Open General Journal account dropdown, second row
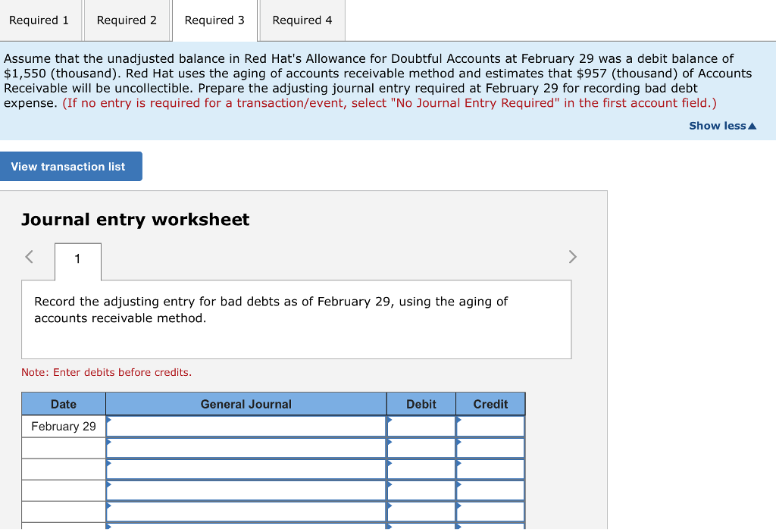Image resolution: width=776 pixels, height=532 pixels. coord(246,449)
